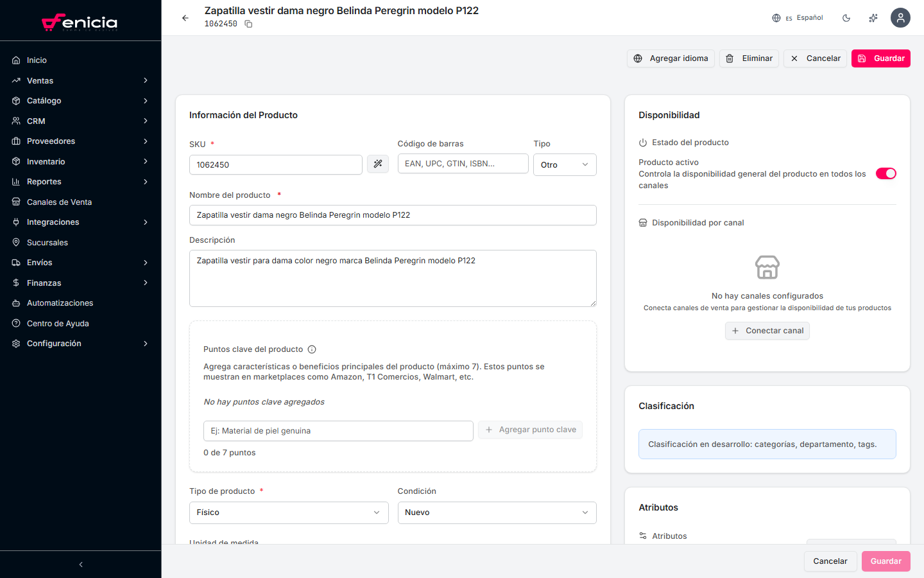Open the user profile avatar
Viewport: 924px width, 578px height.
pyautogui.click(x=900, y=18)
